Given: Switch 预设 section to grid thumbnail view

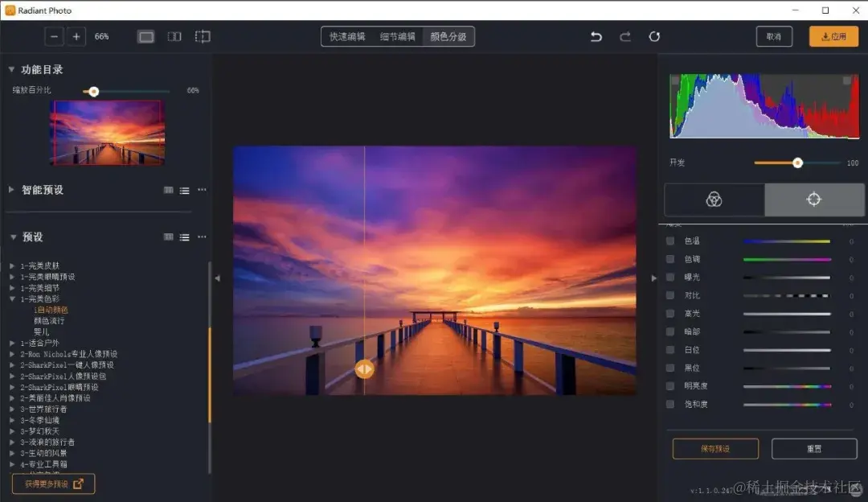Looking at the screenshot, I should [168, 237].
